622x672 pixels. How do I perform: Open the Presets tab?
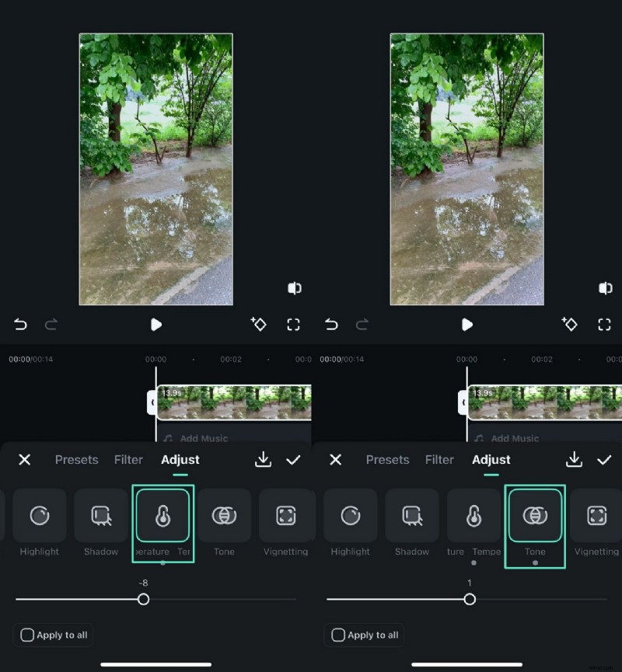pos(76,460)
